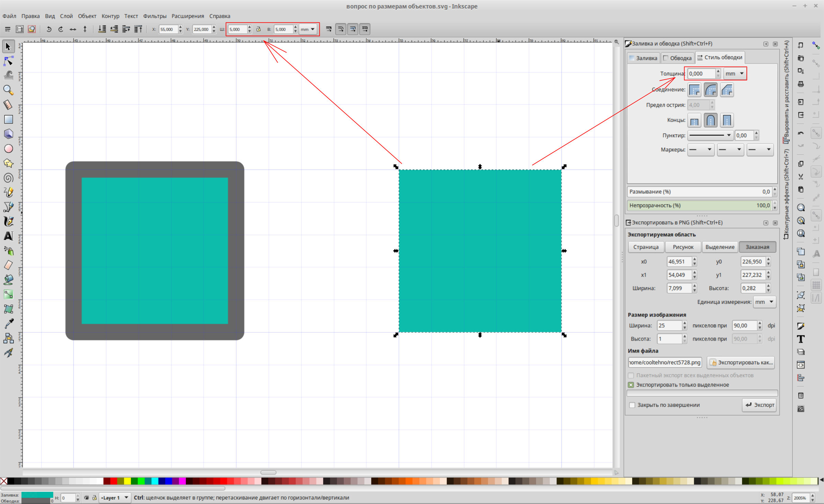Open stroke width unit dropdown

coord(734,73)
